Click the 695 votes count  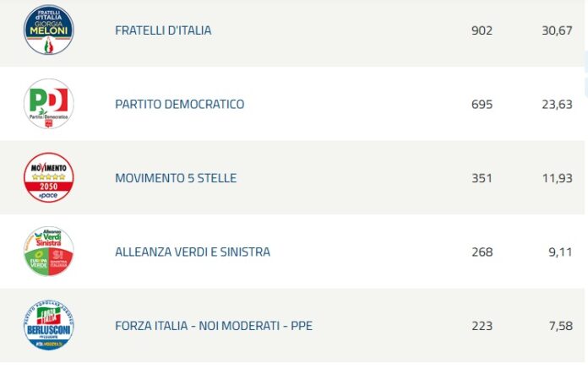coord(482,104)
